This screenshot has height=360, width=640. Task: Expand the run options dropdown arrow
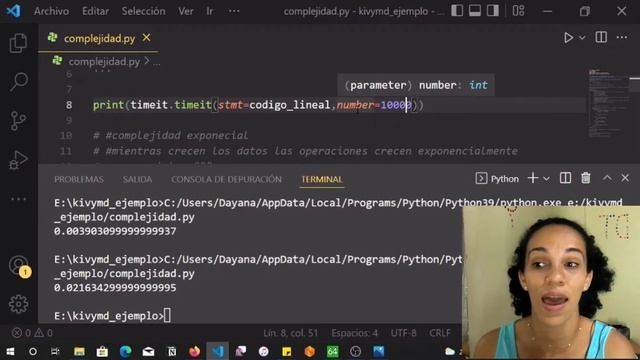[x=582, y=38]
